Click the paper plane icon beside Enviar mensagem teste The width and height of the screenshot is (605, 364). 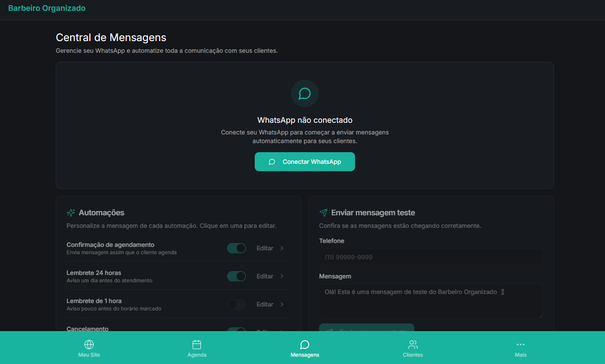(323, 213)
